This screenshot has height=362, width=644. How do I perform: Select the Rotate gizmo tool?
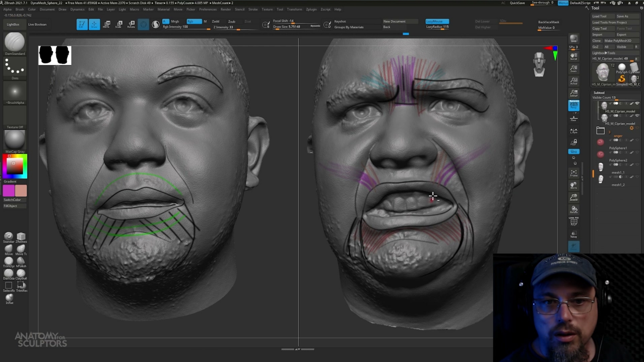[131, 24]
